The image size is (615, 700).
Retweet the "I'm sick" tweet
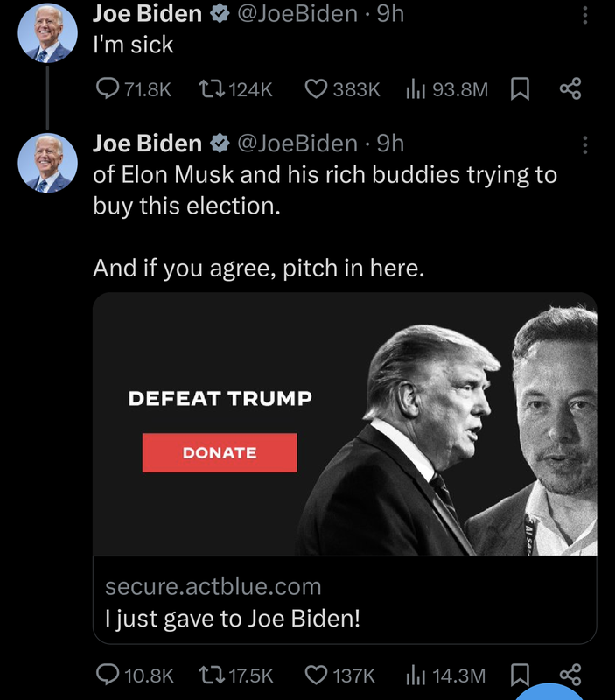coord(212,88)
